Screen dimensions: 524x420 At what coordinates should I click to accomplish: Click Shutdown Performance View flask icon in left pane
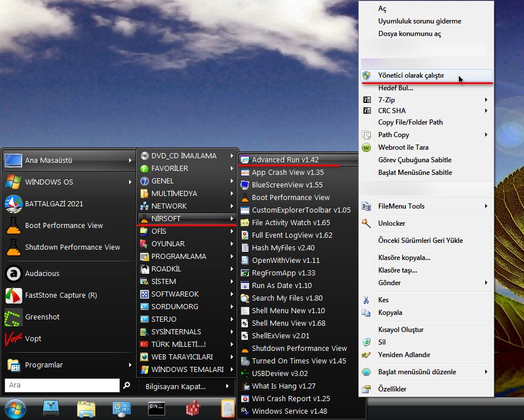[13, 247]
